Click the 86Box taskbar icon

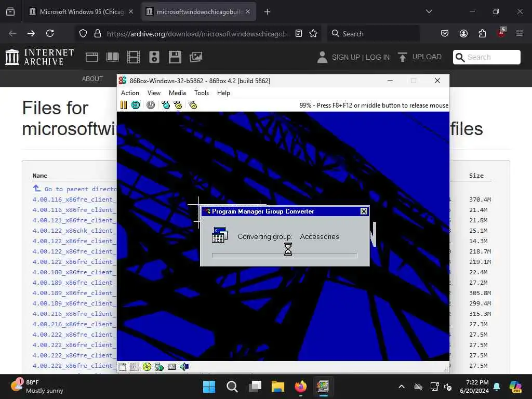(323, 387)
